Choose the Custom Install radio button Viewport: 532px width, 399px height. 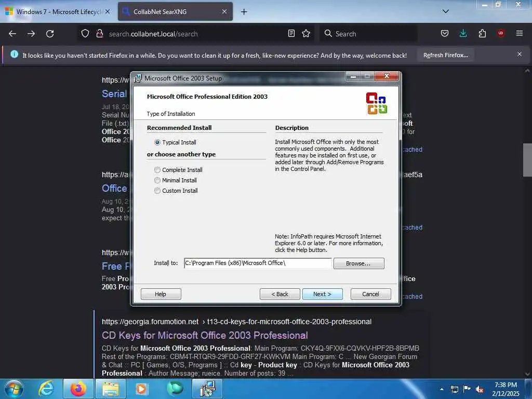tap(157, 191)
